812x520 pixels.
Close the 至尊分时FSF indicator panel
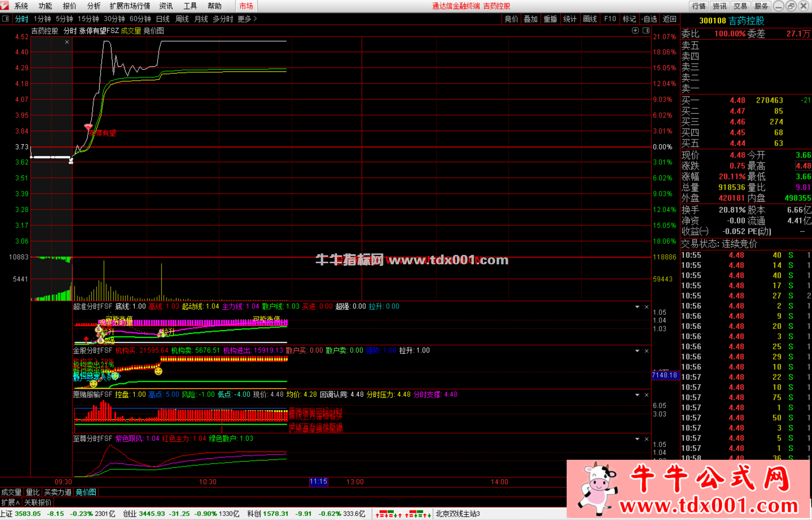pyautogui.click(x=646, y=439)
